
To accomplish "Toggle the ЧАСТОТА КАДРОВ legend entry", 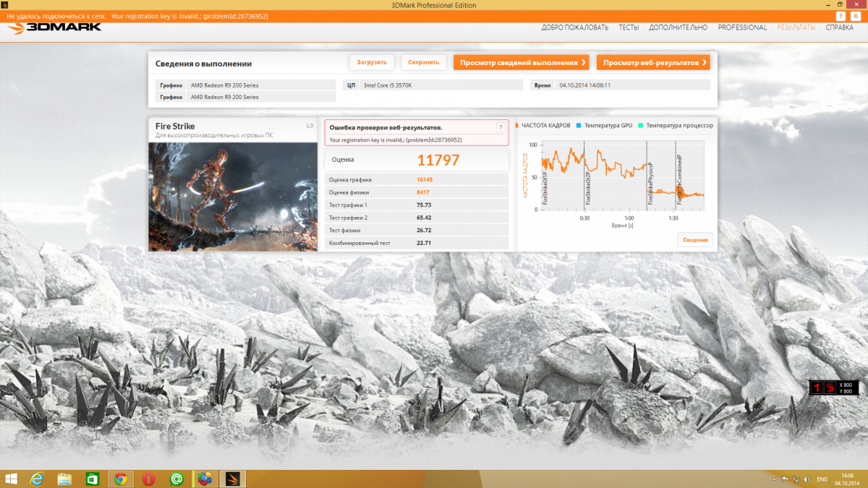I will pos(542,125).
